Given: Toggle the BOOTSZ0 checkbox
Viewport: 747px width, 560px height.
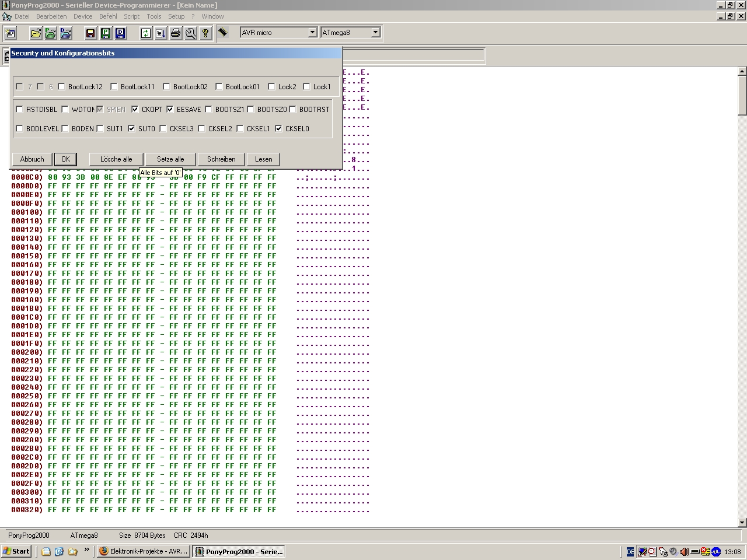Looking at the screenshot, I should (250, 109).
